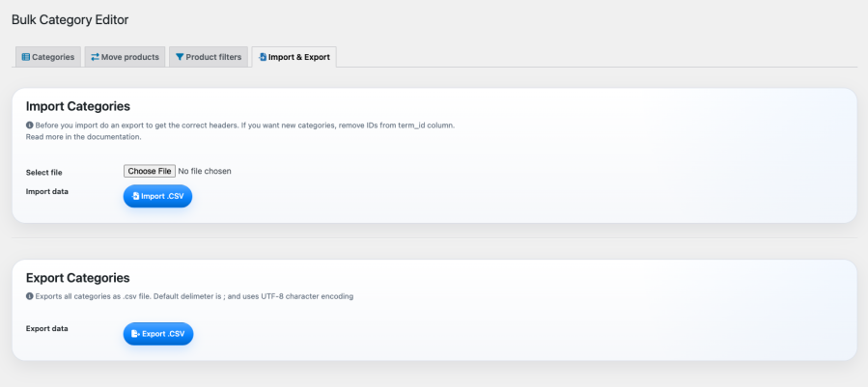Switch to Move products tab
The height and width of the screenshot is (387, 868).
[x=126, y=57]
